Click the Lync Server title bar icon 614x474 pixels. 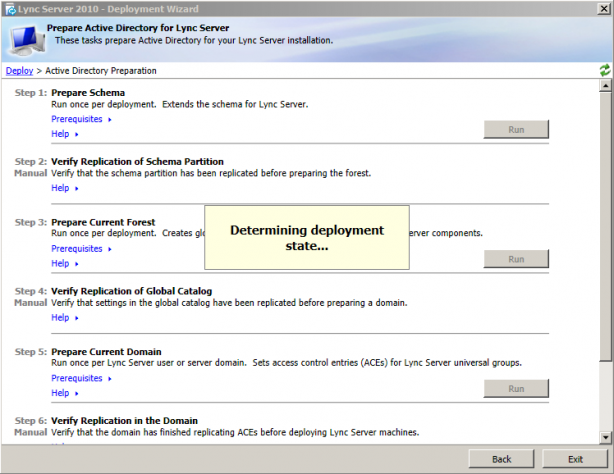pyautogui.click(x=11, y=9)
